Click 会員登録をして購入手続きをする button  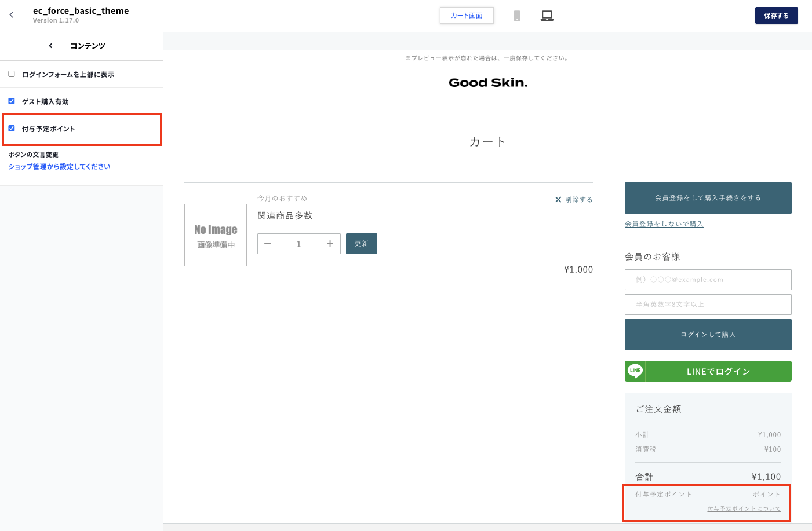tap(708, 198)
